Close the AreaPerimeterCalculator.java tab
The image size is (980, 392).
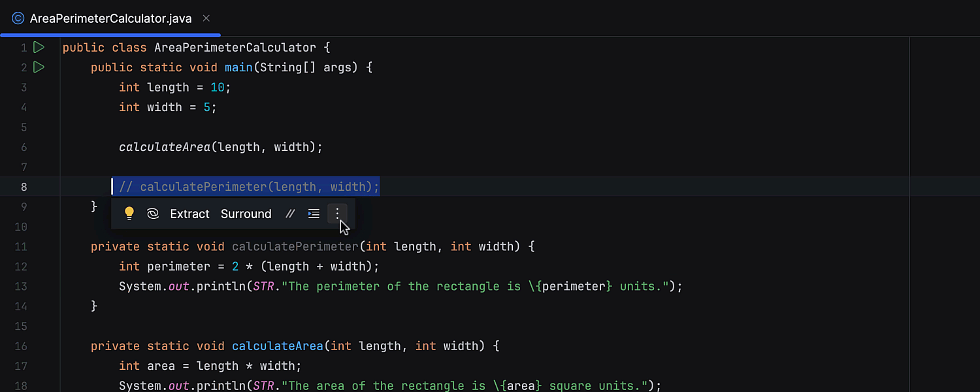(x=206, y=18)
